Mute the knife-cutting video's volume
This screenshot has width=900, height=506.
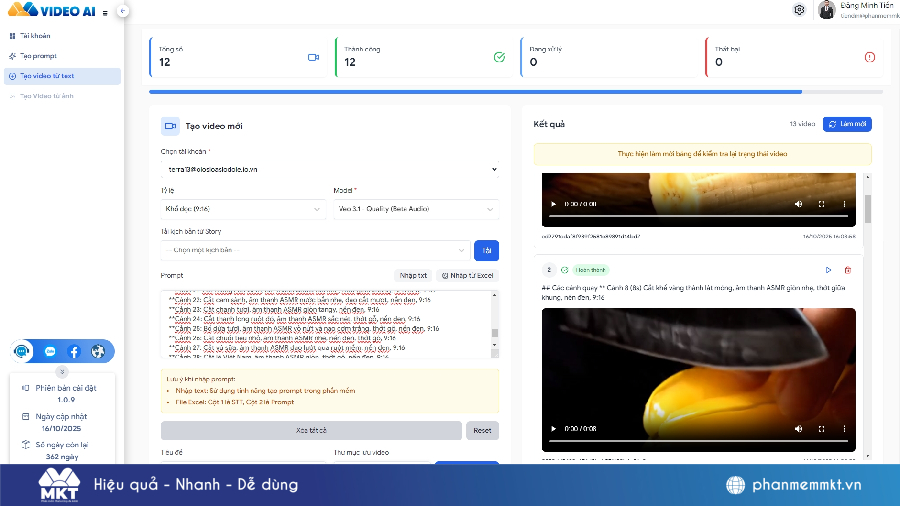798,428
